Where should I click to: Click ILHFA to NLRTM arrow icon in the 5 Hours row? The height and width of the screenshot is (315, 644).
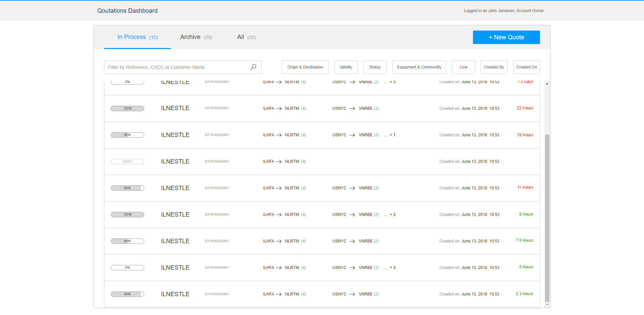click(x=279, y=268)
